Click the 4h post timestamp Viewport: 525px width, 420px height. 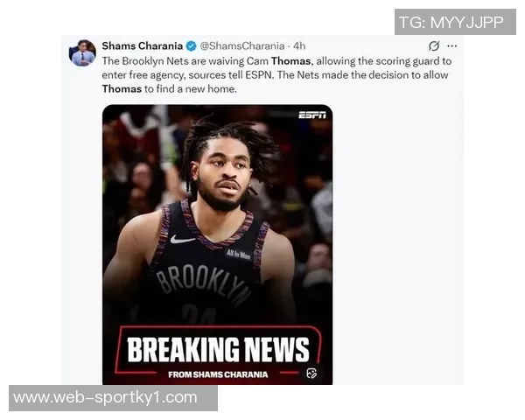click(x=299, y=45)
